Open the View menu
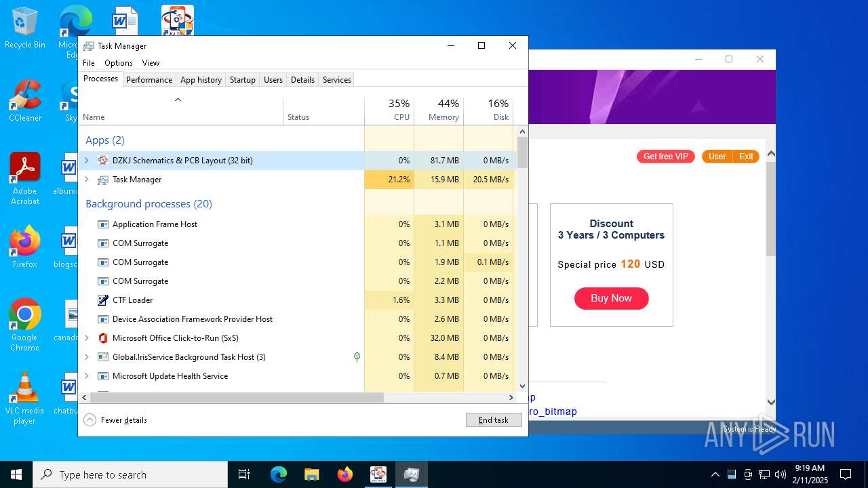The height and width of the screenshot is (488, 868). (x=151, y=63)
